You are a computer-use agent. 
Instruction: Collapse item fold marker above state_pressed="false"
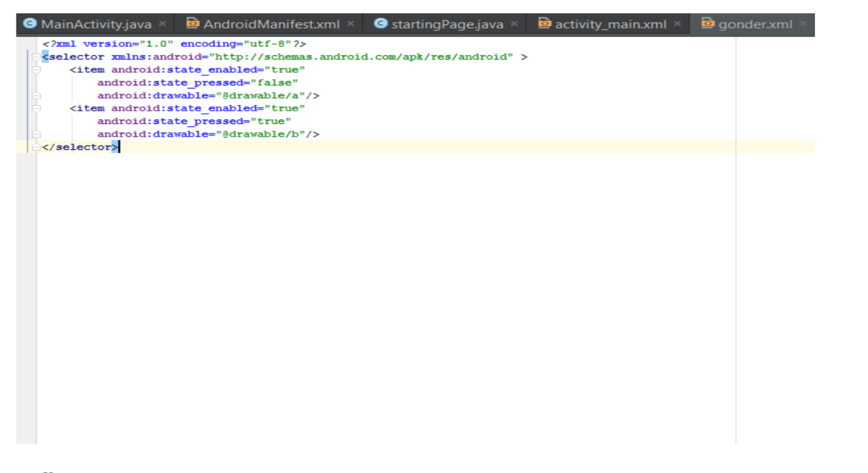pyautogui.click(x=37, y=70)
